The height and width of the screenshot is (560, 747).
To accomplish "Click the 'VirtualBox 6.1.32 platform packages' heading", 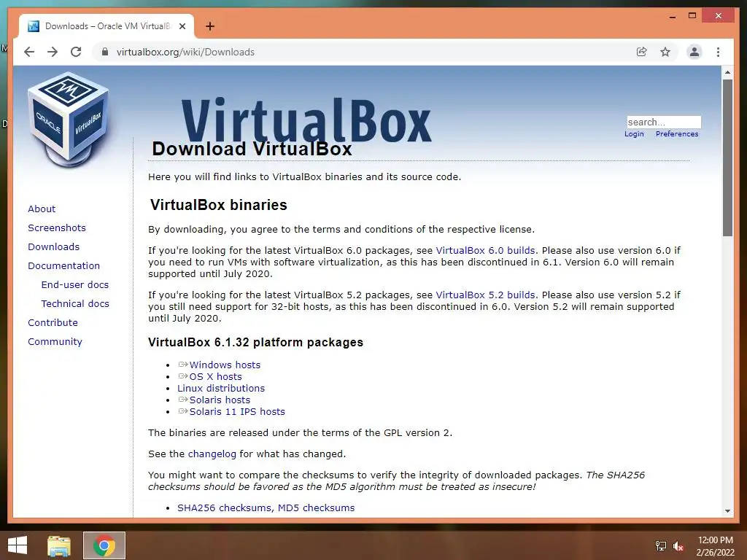I will 256,343.
